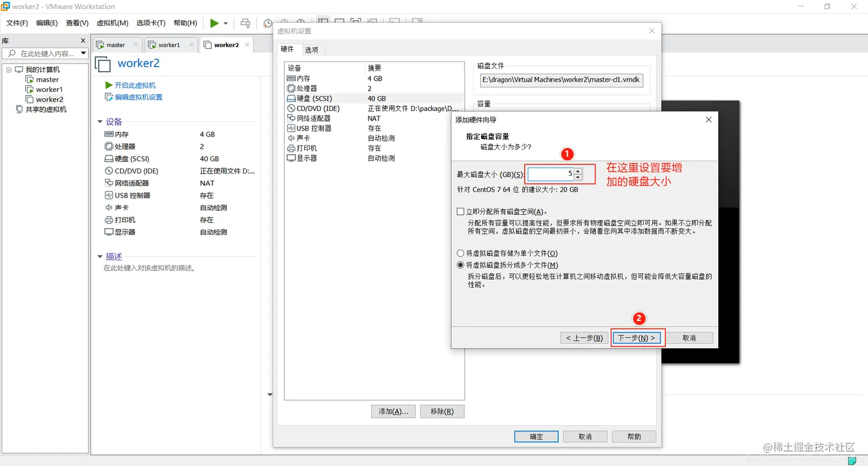The image size is (868, 466).
Task: Click the 下一步(N) next button
Action: 637,338
